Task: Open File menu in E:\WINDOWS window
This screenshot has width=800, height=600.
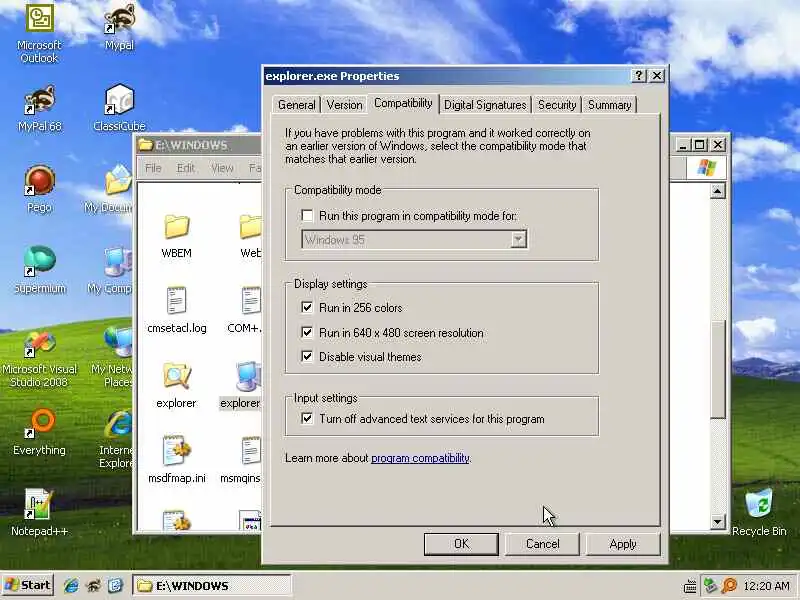Action: (x=153, y=168)
